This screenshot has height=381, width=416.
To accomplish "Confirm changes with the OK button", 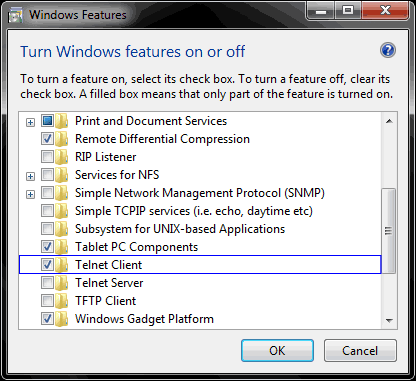I will pos(277,351).
